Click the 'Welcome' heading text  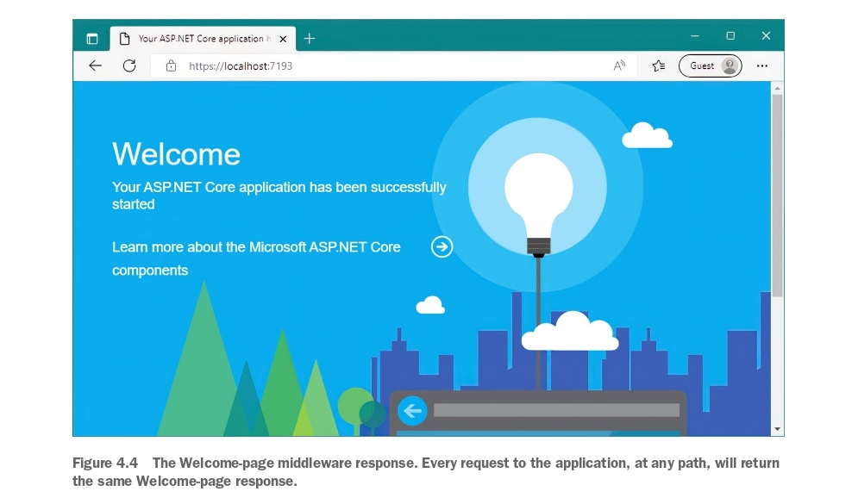[176, 153]
